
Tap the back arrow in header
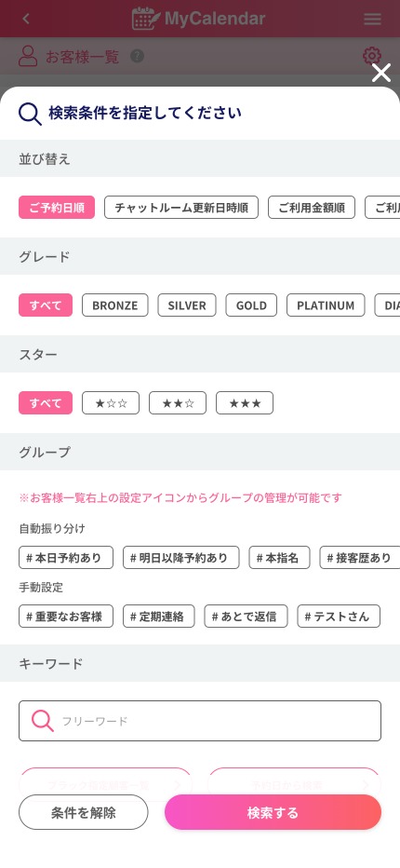[26, 19]
